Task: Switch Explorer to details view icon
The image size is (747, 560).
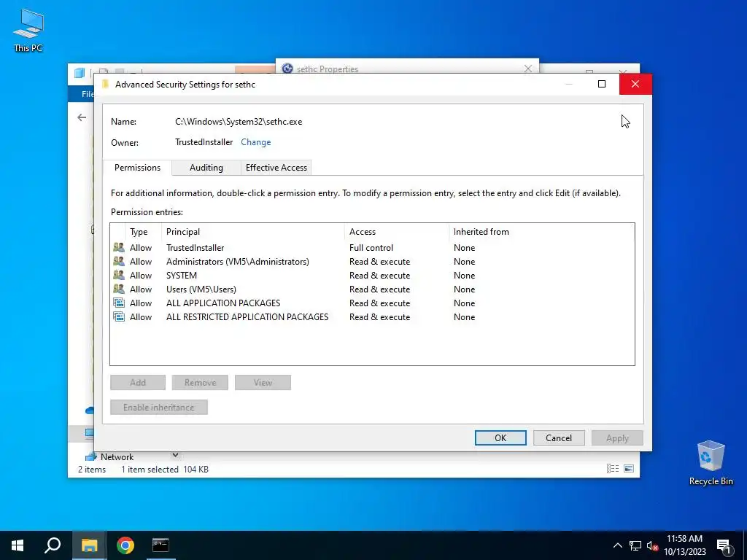Action: coord(613,469)
